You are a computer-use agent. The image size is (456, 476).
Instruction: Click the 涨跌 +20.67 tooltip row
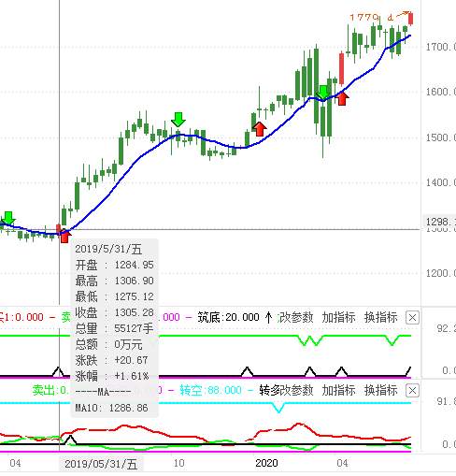[x=111, y=360]
